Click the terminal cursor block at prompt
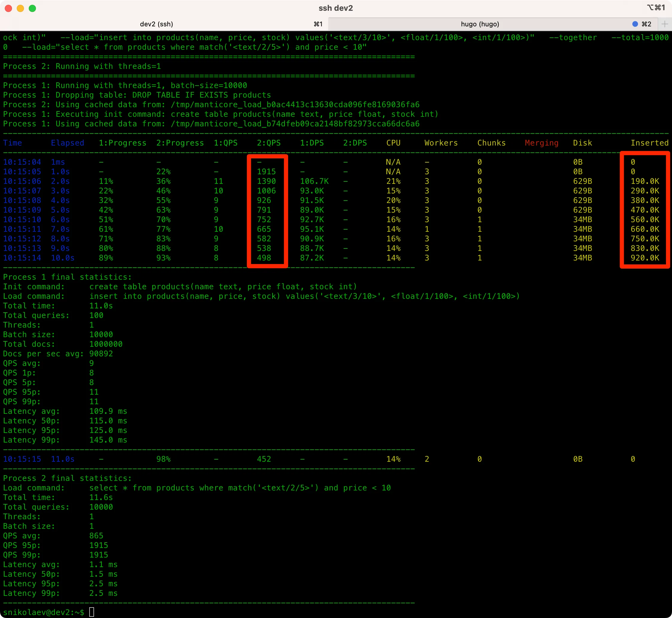The width and height of the screenshot is (672, 618). tap(92, 612)
